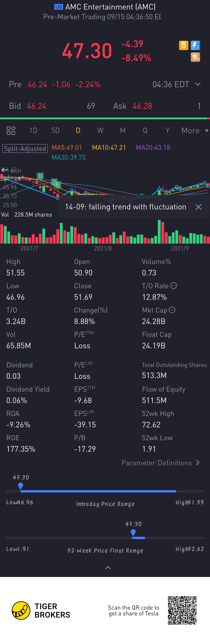The width and height of the screenshot is (210, 644).
Task: Switch to the 5D chart tab
Action: (56, 131)
